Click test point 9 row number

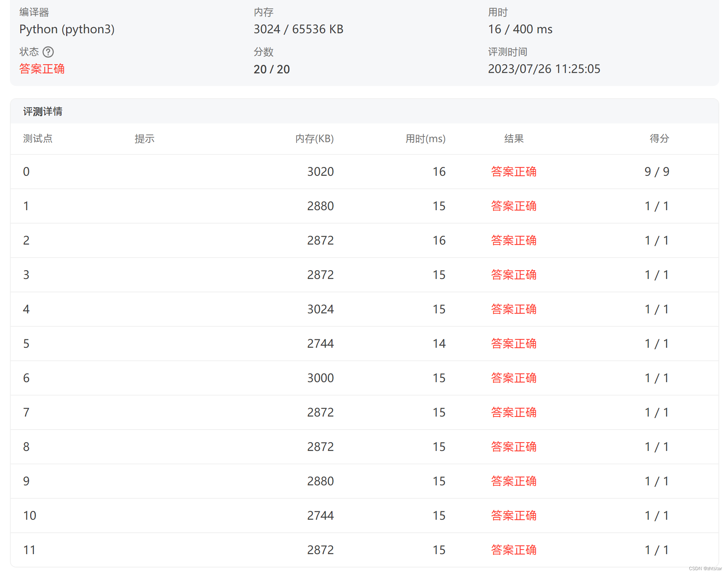(x=26, y=481)
